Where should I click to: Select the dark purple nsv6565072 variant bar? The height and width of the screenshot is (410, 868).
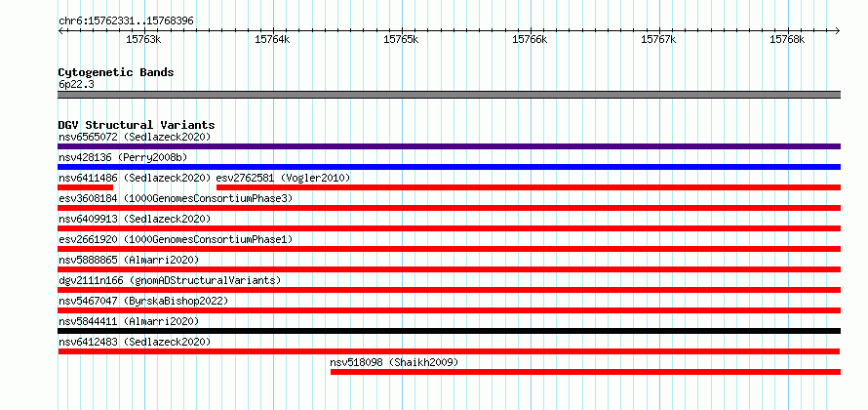449,146
